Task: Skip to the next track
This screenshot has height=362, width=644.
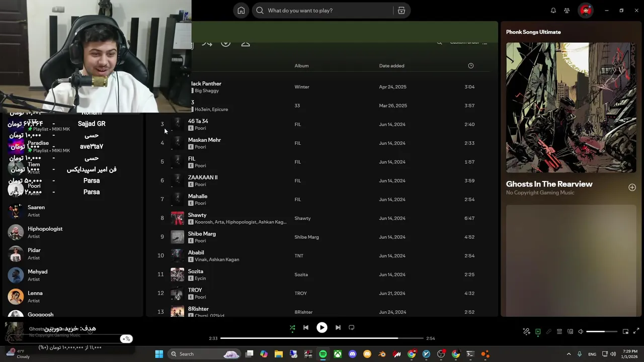Action: point(338,328)
